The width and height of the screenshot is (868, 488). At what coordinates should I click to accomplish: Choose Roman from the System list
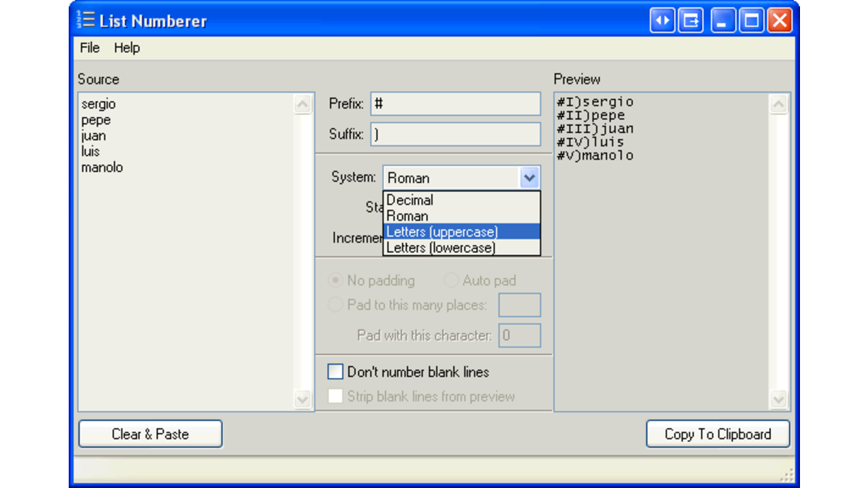tap(461, 216)
